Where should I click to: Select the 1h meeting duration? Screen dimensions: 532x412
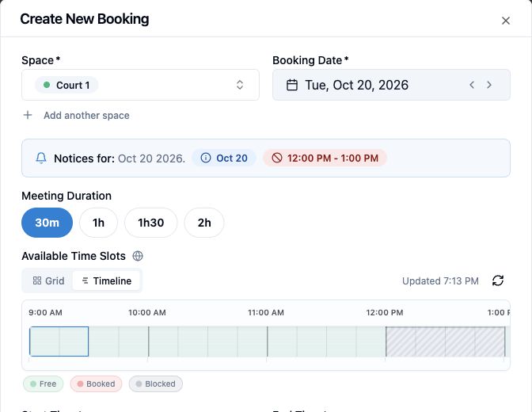98,223
